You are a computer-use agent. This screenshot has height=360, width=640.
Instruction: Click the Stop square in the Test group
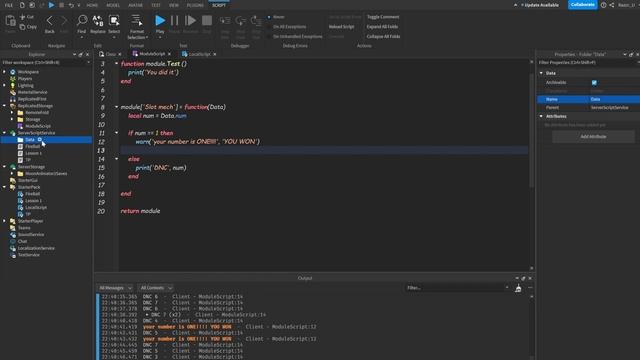(207, 20)
